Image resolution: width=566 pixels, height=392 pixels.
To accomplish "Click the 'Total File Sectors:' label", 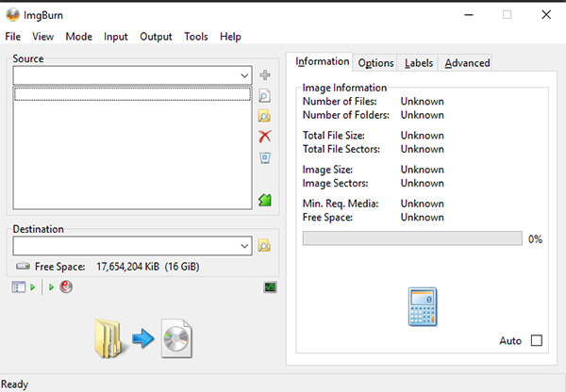I will (341, 149).
